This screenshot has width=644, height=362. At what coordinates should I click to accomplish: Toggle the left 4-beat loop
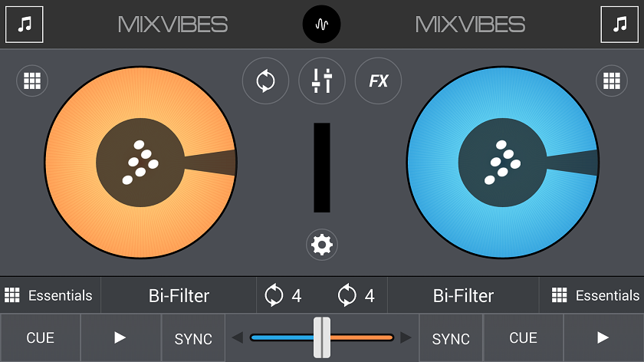[x=283, y=295]
